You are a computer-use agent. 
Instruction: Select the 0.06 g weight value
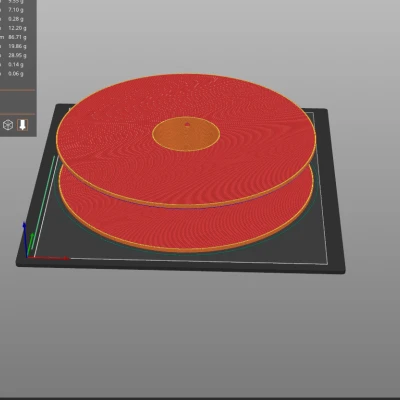click(x=16, y=73)
